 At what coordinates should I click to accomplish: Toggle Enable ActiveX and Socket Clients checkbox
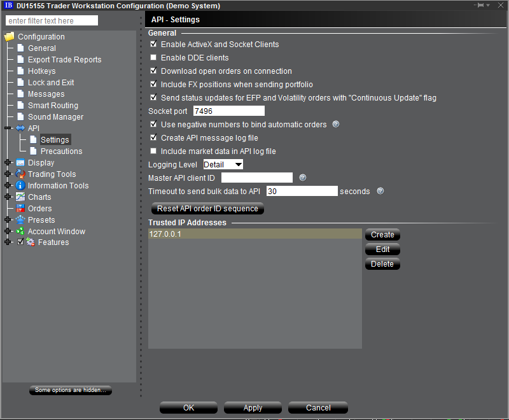153,44
